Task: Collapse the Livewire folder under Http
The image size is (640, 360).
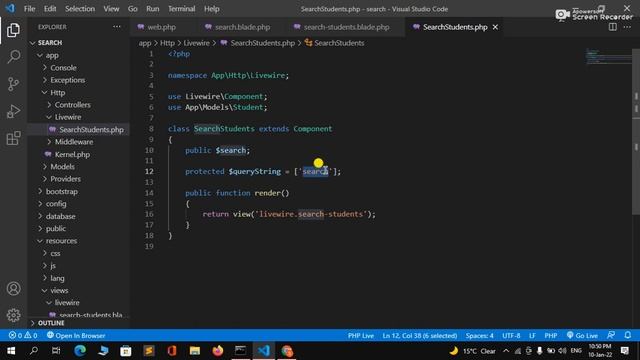Action: (x=68, y=117)
